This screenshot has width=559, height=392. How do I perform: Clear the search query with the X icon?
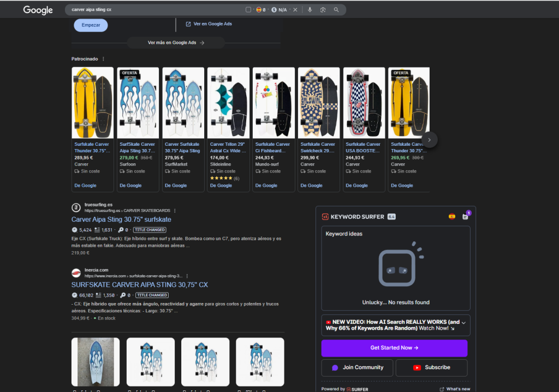coord(295,10)
